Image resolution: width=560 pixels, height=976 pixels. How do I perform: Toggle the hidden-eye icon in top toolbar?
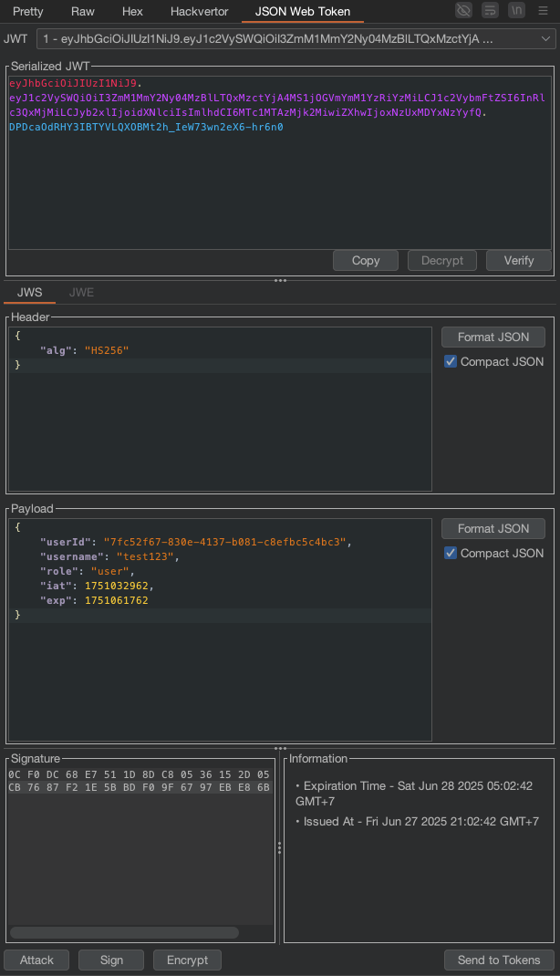click(x=463, y=10)
